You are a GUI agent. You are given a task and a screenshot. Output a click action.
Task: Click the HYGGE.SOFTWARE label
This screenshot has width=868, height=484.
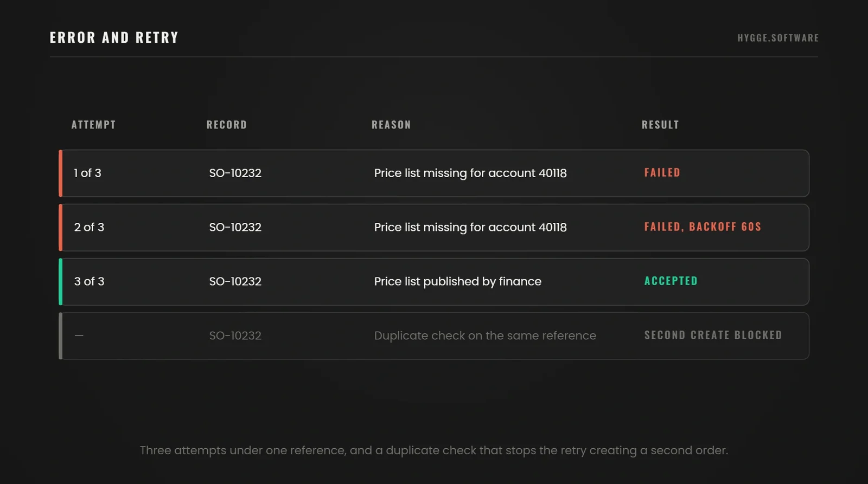point(778,38)
